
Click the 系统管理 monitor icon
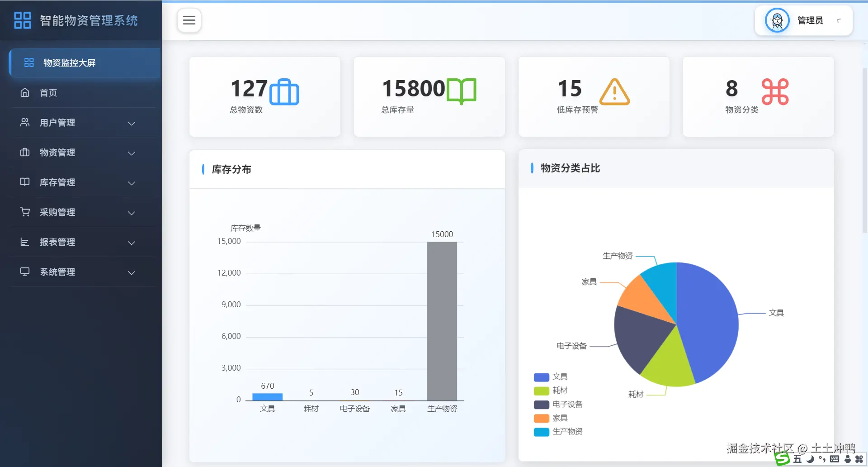point(25,272)
